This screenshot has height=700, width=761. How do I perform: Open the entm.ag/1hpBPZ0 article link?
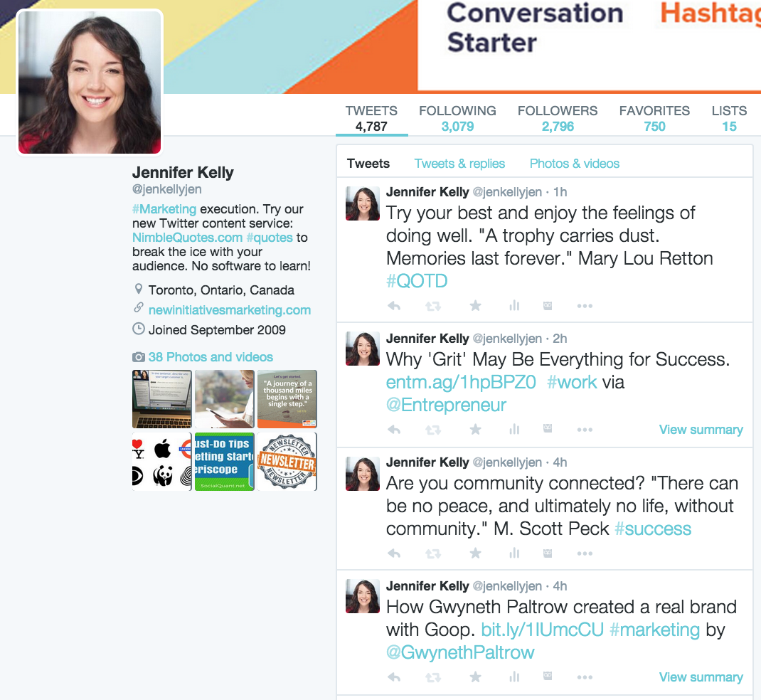pos(461,383)
